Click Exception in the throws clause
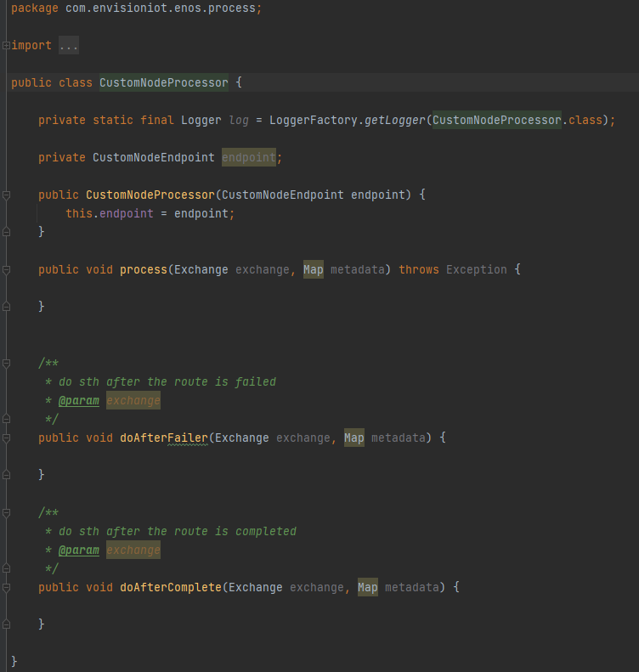Screen dimensions: 639x672 pos(476,269)
